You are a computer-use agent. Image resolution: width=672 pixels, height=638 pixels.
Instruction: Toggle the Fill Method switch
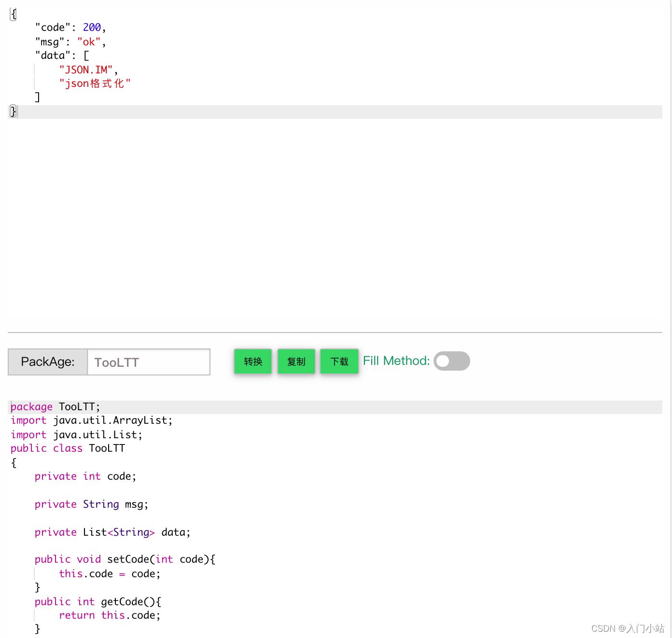coord(452,361)
